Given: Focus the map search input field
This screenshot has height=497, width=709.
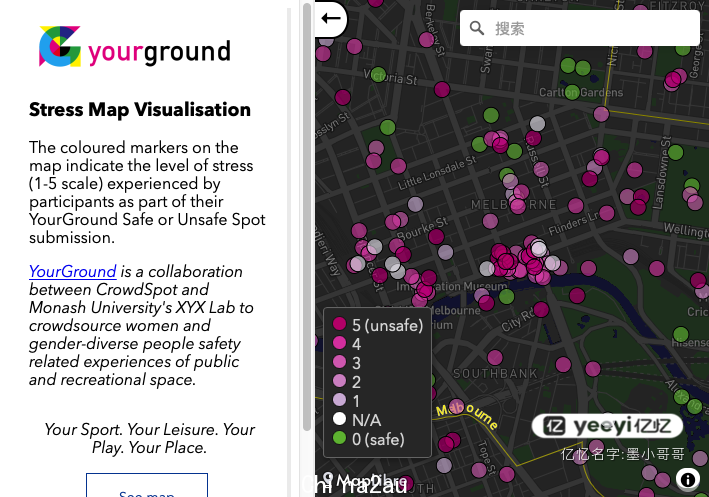Looking at the screenshot, I should point(580,28).
